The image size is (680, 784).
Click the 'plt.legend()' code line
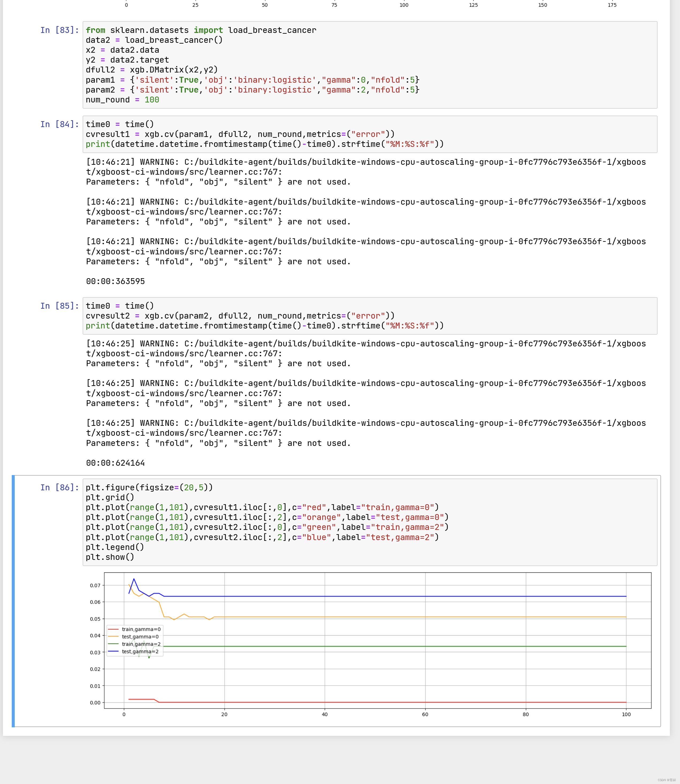point(115,547)
